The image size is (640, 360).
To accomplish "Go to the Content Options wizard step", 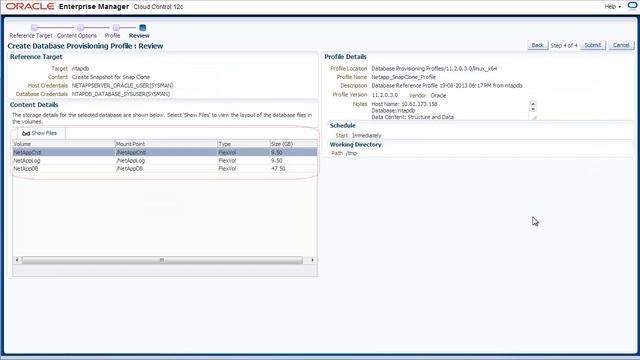I will point(77,36).
